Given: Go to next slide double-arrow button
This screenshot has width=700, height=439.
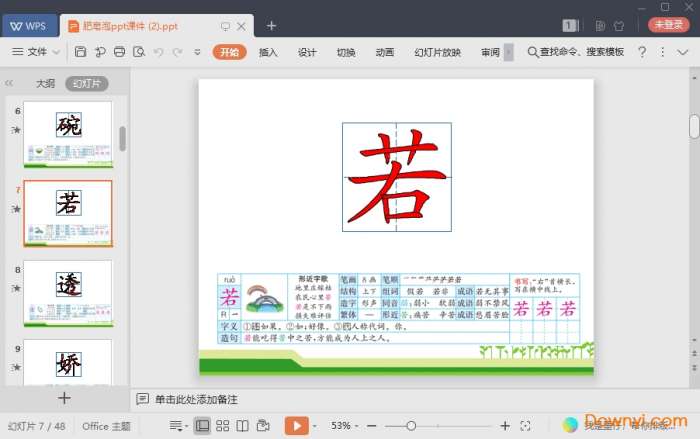Looking at the screenshot, I should tap(694, 368).
